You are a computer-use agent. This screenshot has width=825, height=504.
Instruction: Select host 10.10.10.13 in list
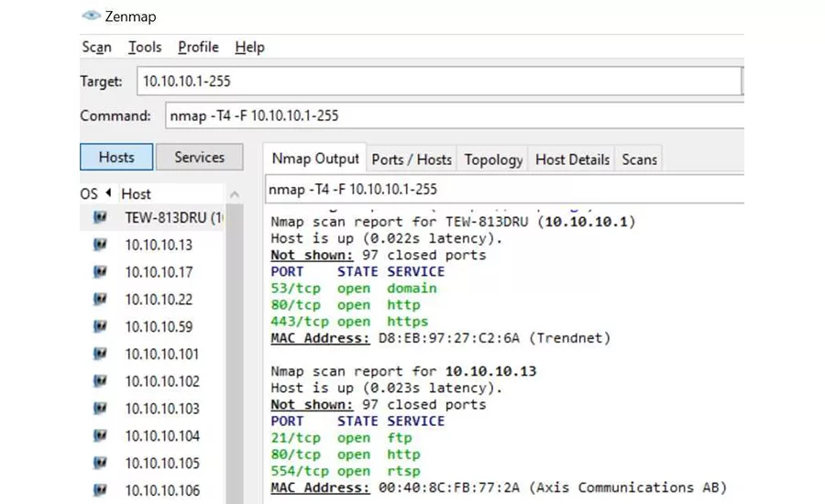159,245
